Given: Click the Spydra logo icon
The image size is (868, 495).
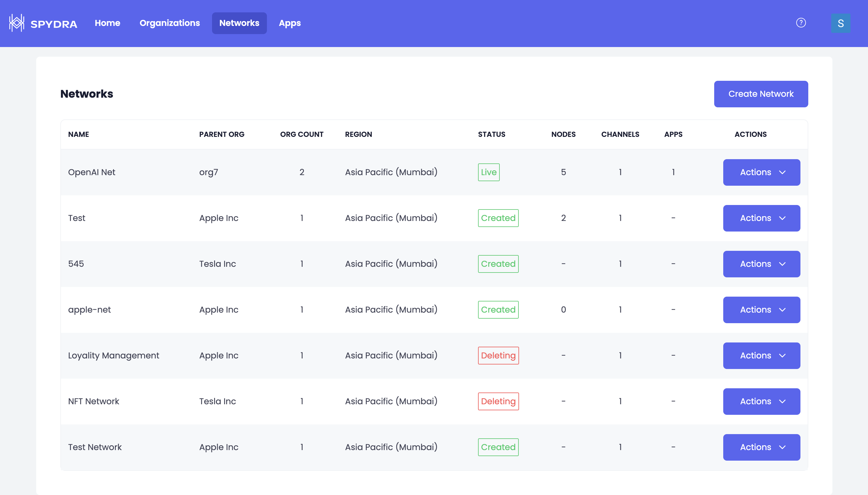Looking at the screenshot, I should pyautogui.click(x=16, y=23).
